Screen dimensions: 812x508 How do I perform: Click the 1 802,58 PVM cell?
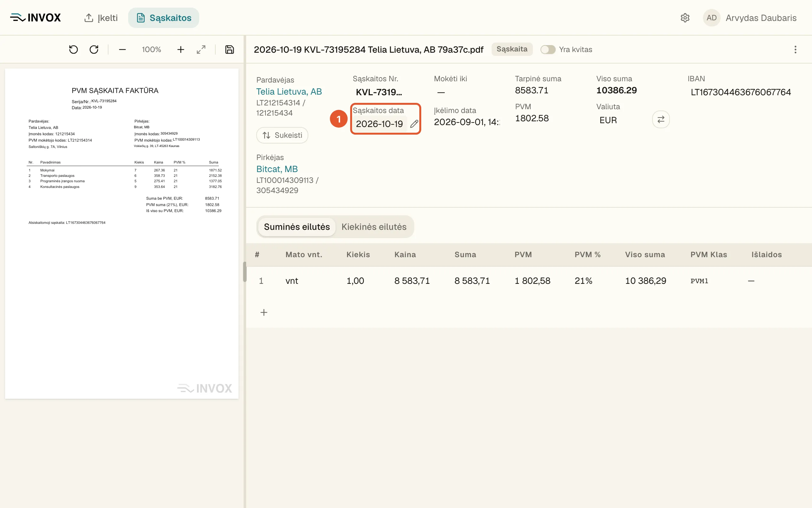coord(533,281)
